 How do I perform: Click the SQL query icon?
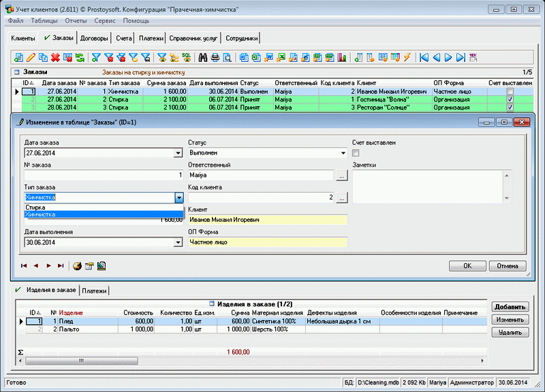(186, 57)
